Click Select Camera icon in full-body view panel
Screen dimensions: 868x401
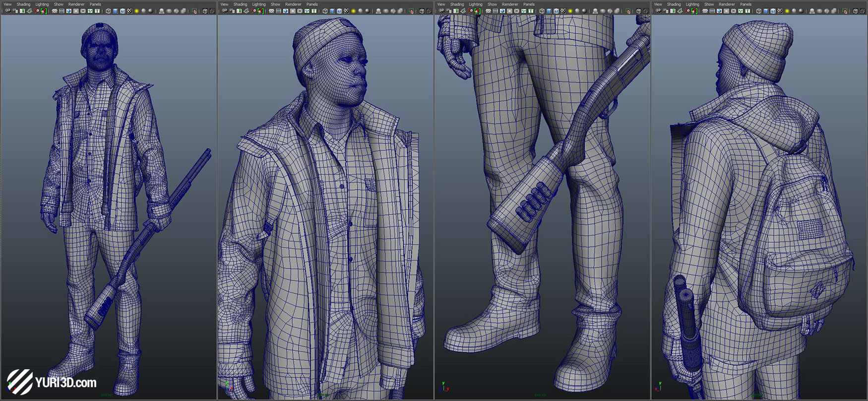8,11
